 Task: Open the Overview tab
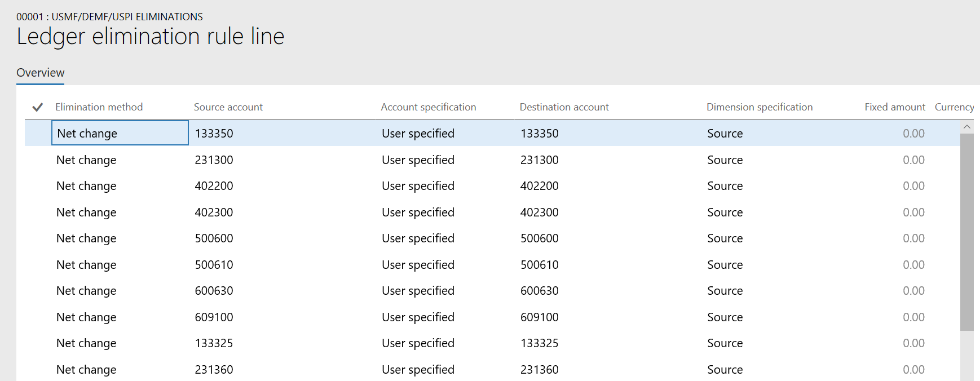tap(40, 73)
